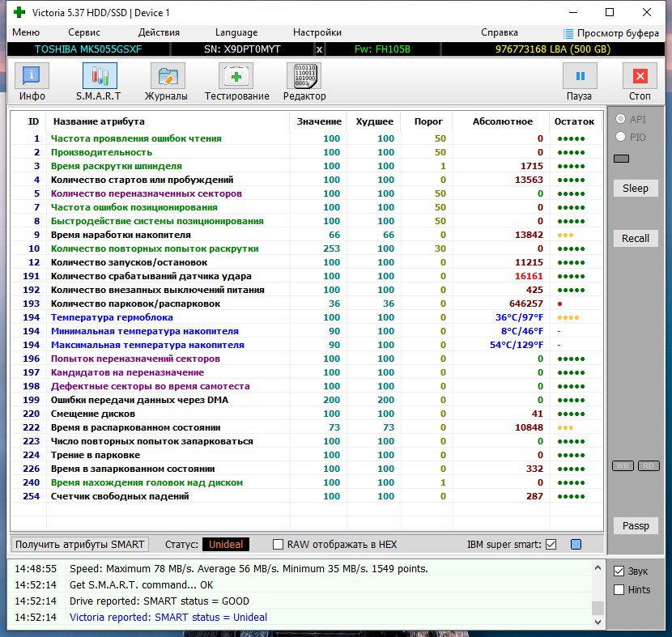Click the Абсолютное column header
Image resolution: width=672 pixels, height=637 pixels.
pyautogui.click(x=503, y=121)
